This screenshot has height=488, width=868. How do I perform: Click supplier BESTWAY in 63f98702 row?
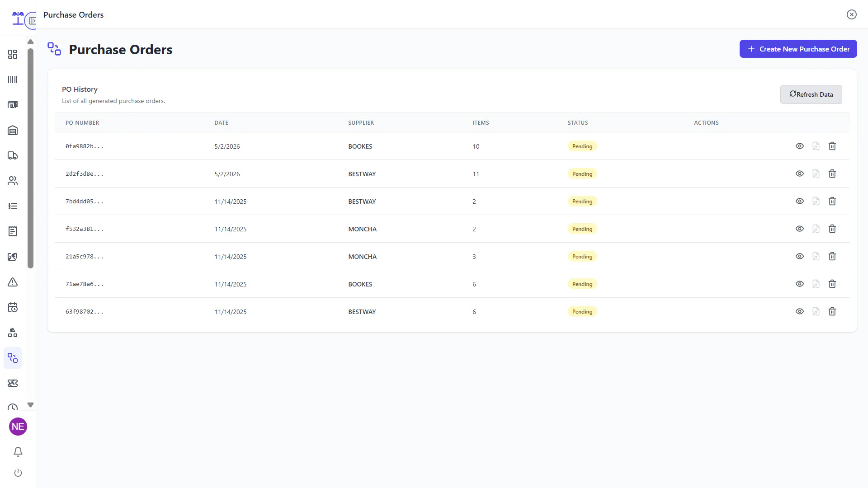(362, 312)
